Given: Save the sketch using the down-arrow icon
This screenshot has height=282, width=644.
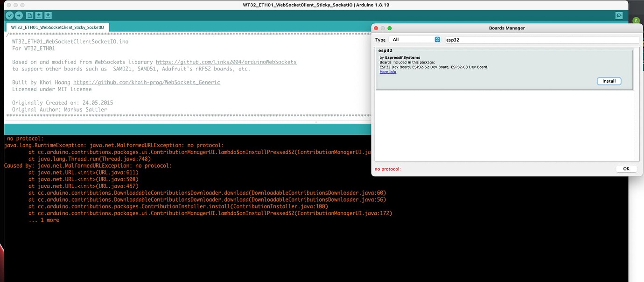Looking at the screenshot, I should click(x=48, y=15).
